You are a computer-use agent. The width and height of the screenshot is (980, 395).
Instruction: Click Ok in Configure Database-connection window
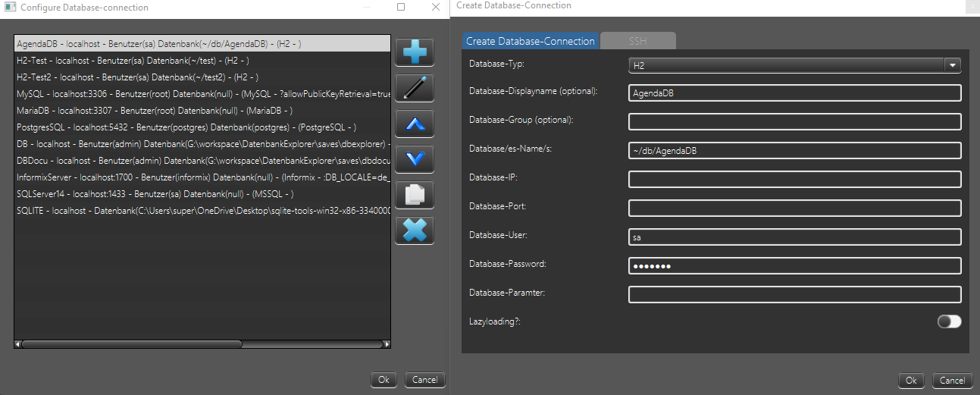[x=384, y=380]
